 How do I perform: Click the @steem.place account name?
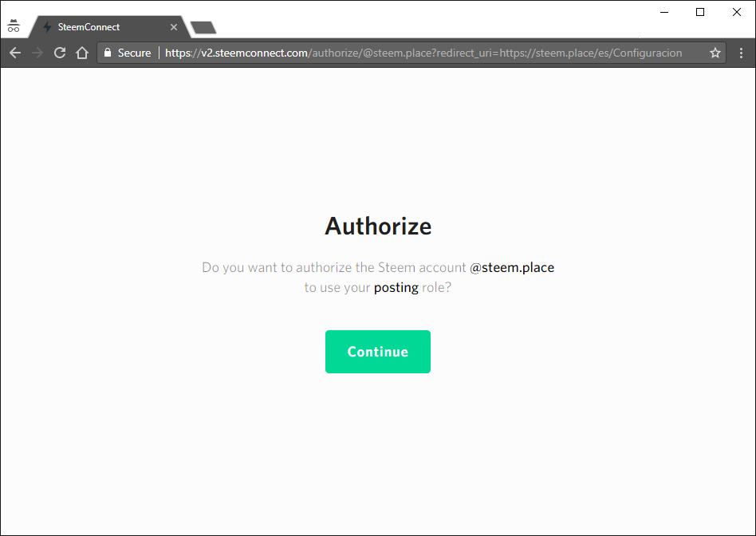click(512, 267)
